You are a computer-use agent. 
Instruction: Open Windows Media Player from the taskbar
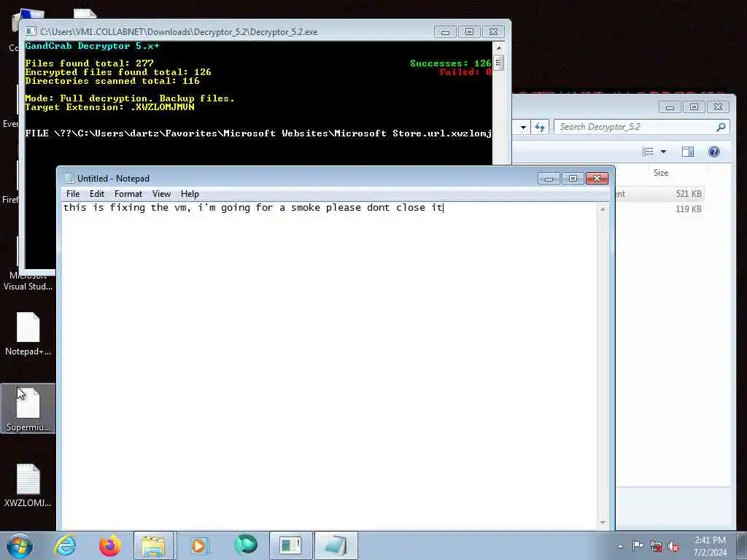click(198, 545)
